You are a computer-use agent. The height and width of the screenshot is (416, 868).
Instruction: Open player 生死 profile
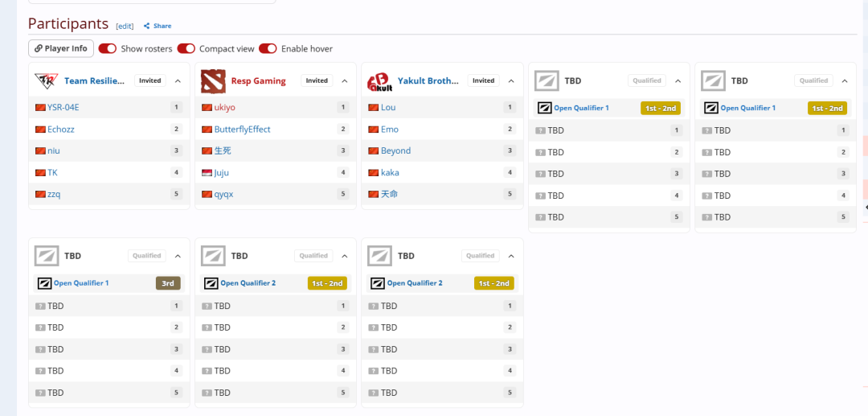pyautogui.click(x=223, y=150)
